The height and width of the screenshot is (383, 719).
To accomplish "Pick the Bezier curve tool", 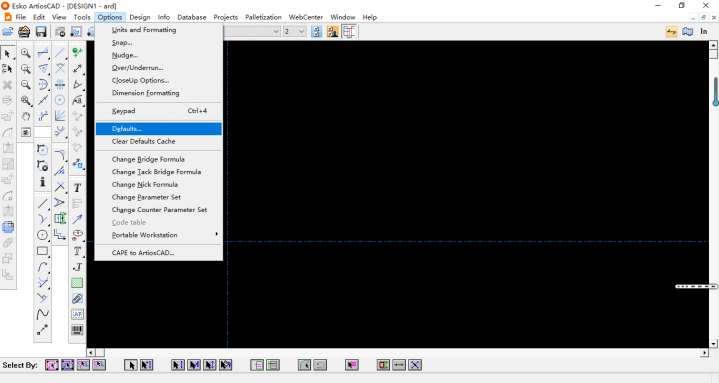I will point(42,314).
